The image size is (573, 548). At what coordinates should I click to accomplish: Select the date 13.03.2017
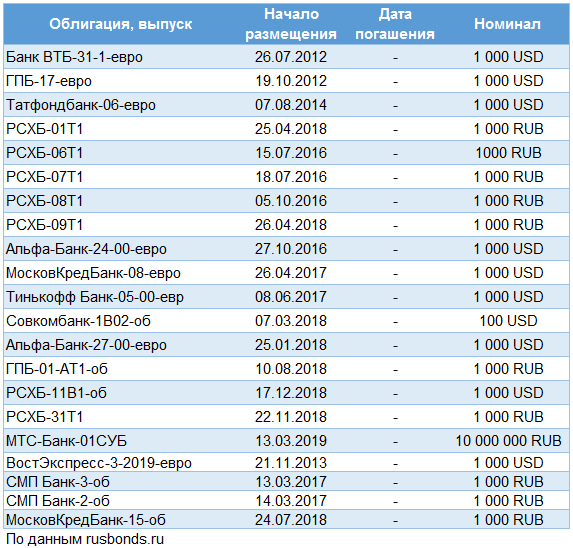(x=291, y=482)
